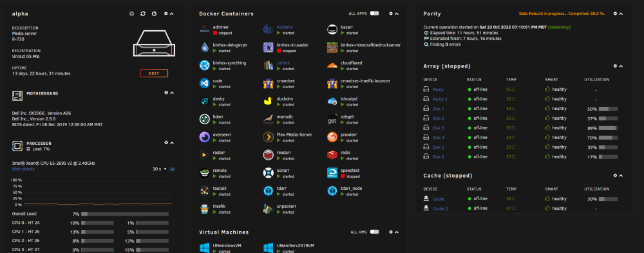
Task: Collapse the alpha server panel
Action: [172, 14]
